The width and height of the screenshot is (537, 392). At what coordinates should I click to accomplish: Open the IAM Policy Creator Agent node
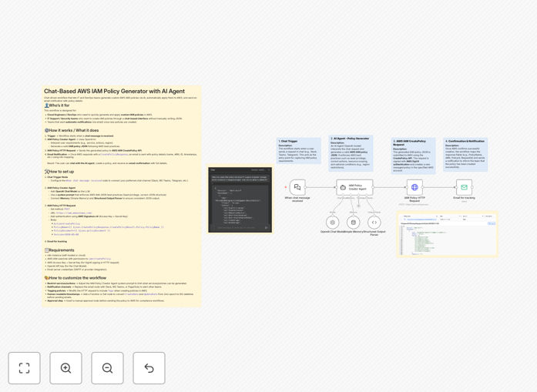(x=354, y=187)
